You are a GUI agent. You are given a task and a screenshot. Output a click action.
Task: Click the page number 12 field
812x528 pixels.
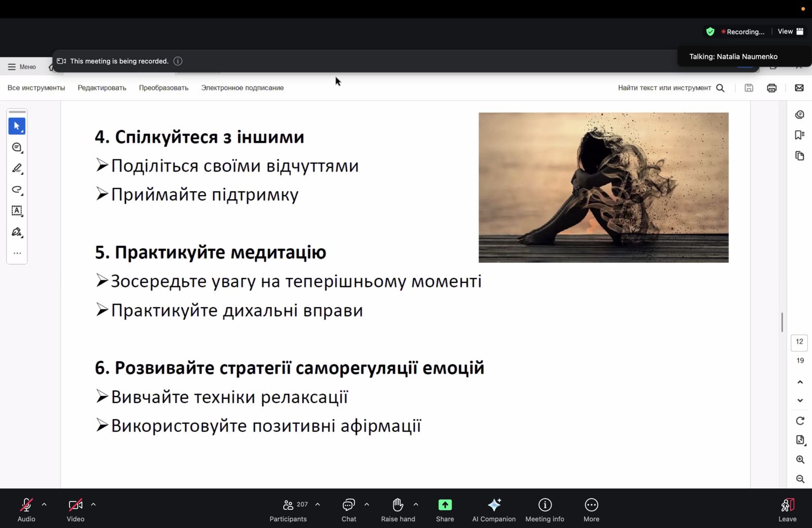pyautogui.click(x=799, y=342)
